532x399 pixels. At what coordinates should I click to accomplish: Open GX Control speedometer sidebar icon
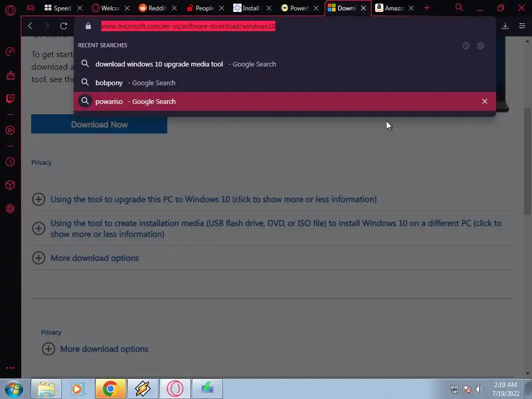(x=10, y=51)
